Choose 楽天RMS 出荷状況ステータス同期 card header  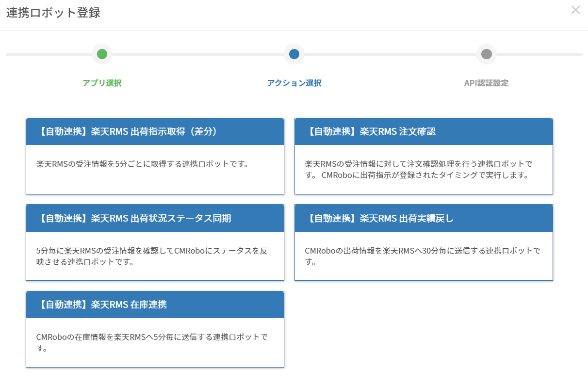pos(155,218)
